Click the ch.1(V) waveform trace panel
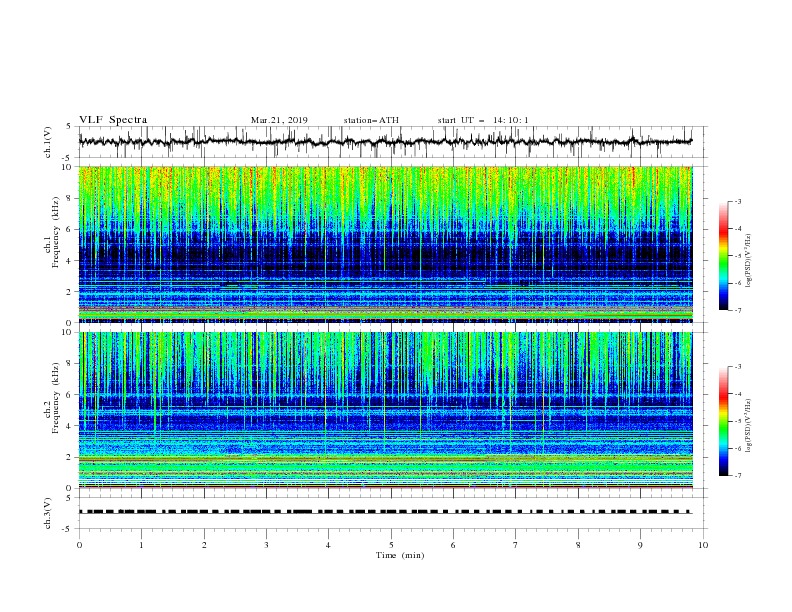This screenshot has width=792, height=612. [x=392, y=142]
